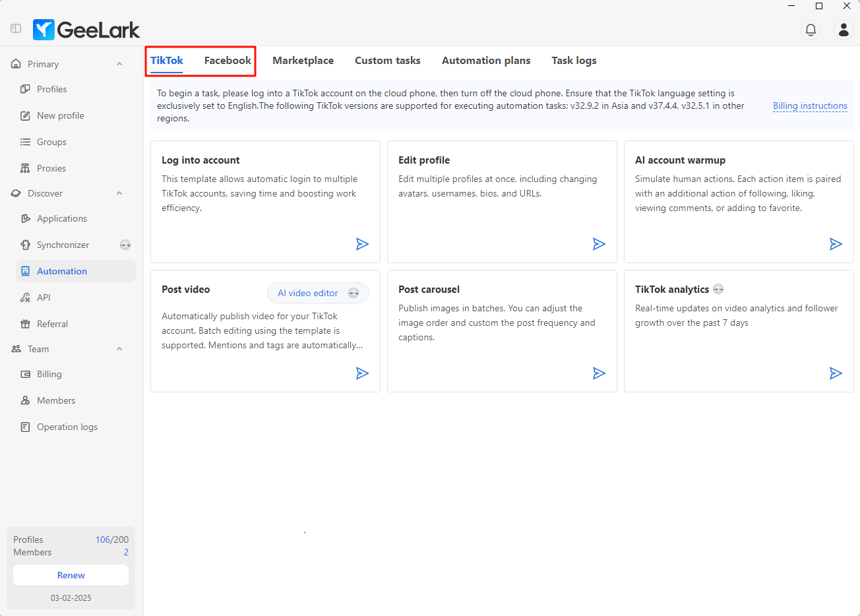Click the Billing wallet icon
Viewport: 860px width, 616px height.
click(x=25, y=374)
